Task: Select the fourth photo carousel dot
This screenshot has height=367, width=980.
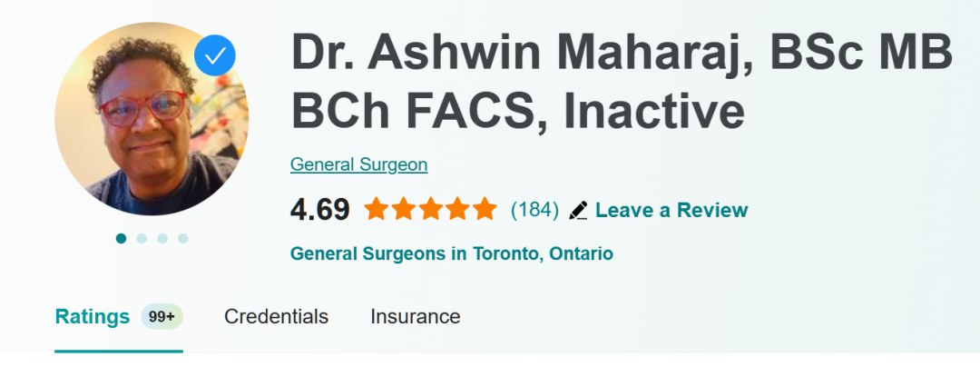Action: 183,239
